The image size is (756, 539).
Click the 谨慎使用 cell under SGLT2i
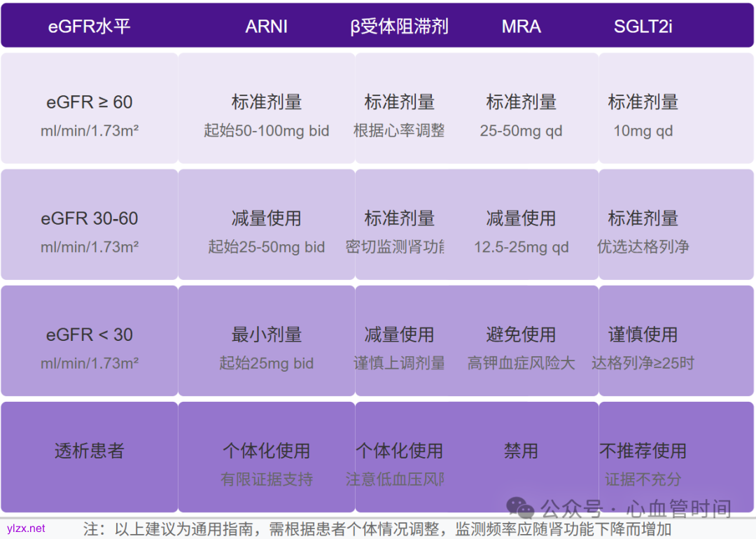[643, 335]
